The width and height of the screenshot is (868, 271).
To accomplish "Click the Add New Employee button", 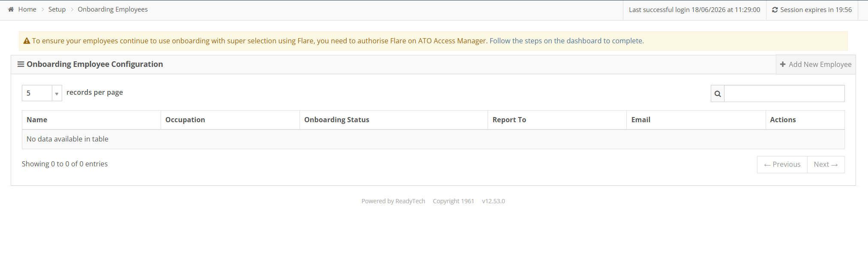I will [816, 64].
